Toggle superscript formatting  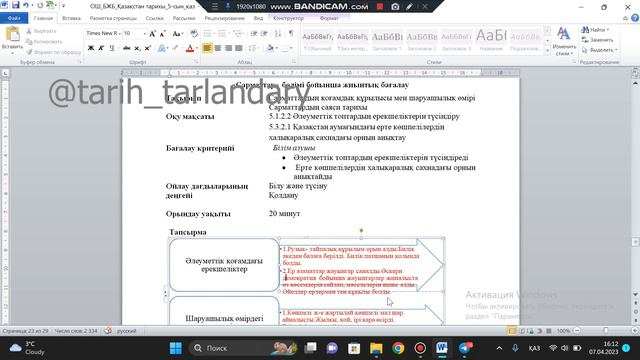click(147, 48)
